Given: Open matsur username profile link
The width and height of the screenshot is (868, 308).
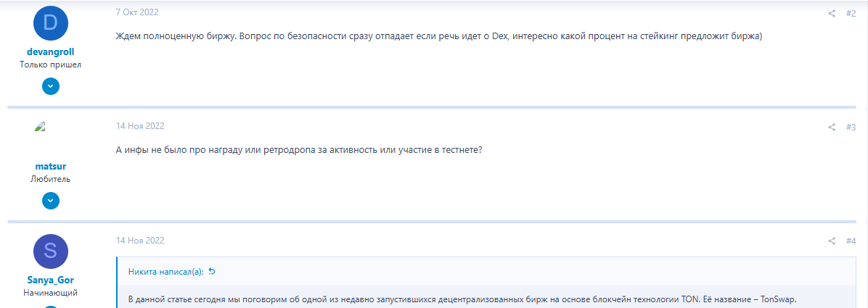Looking at the screenshot, I should (51, 166).
